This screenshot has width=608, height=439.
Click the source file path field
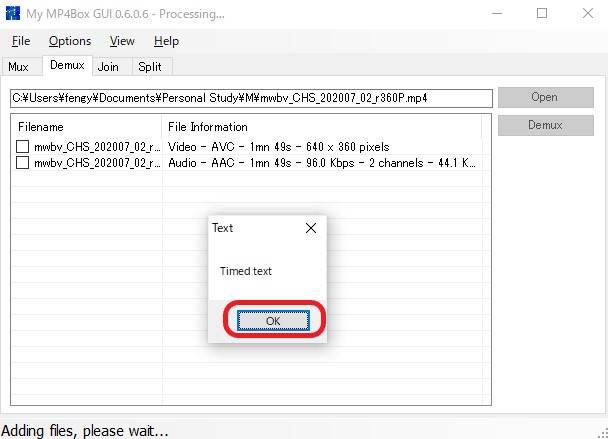coord(251,99)
